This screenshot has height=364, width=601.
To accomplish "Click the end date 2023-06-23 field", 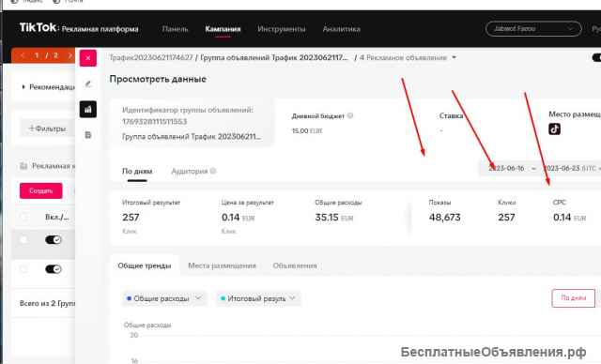I will click(562, 169).
